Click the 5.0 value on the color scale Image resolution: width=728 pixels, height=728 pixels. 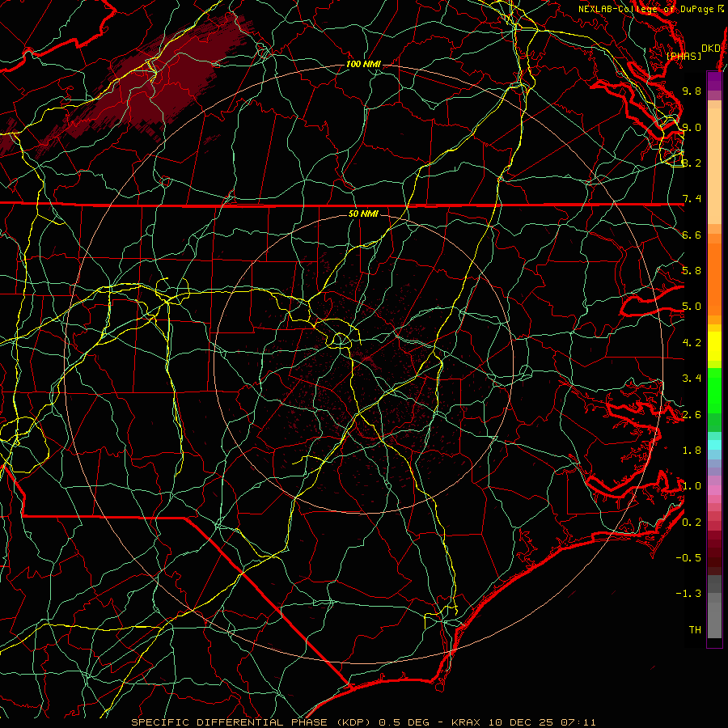[692, 307]
